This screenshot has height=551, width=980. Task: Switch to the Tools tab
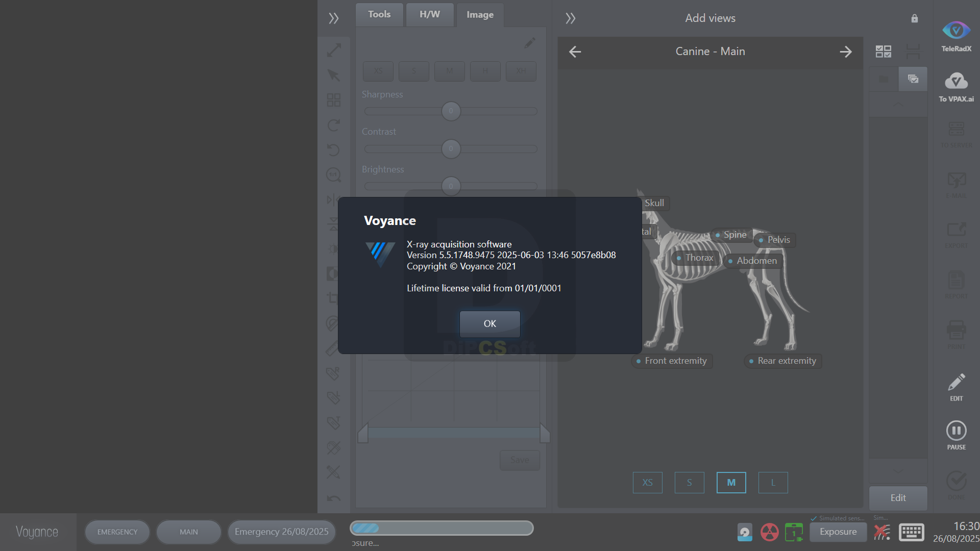379,14
